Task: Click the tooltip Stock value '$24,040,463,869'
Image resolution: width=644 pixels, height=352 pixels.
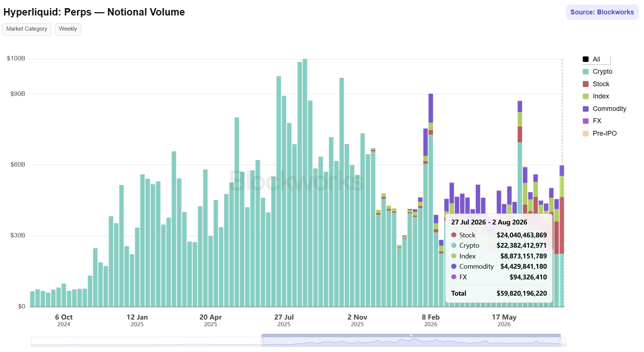Action: (522, 235)
